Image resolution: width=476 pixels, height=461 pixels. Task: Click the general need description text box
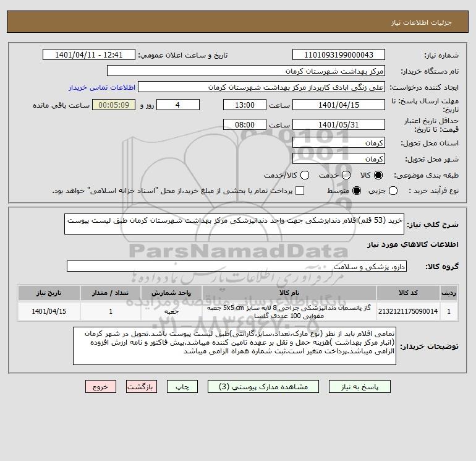234,224
